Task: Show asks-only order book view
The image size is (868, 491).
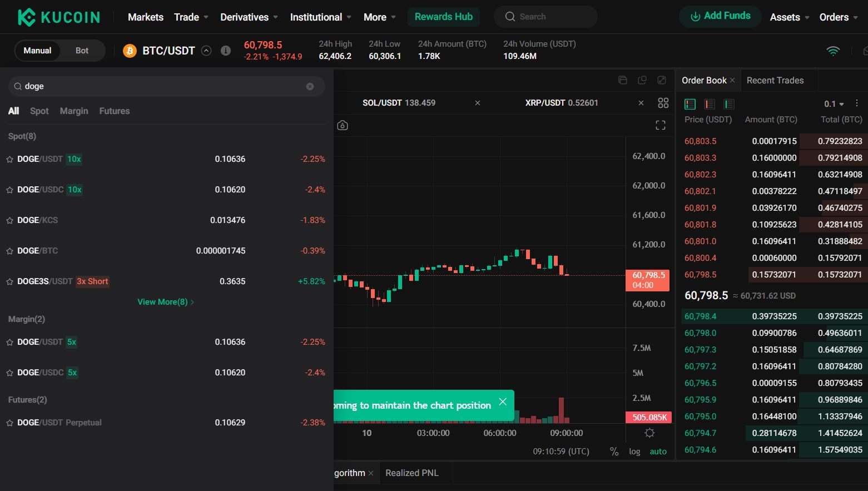Action: (710, 104)
